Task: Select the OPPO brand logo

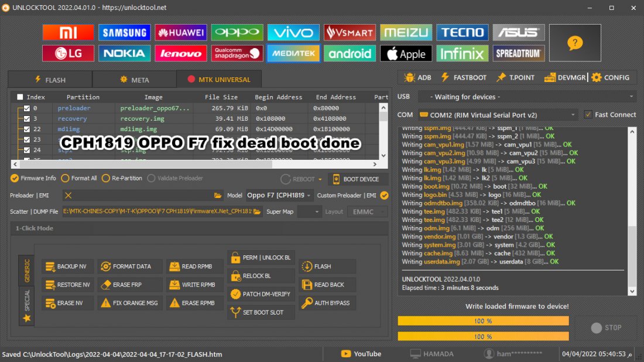Action: (x=237, y=32)
